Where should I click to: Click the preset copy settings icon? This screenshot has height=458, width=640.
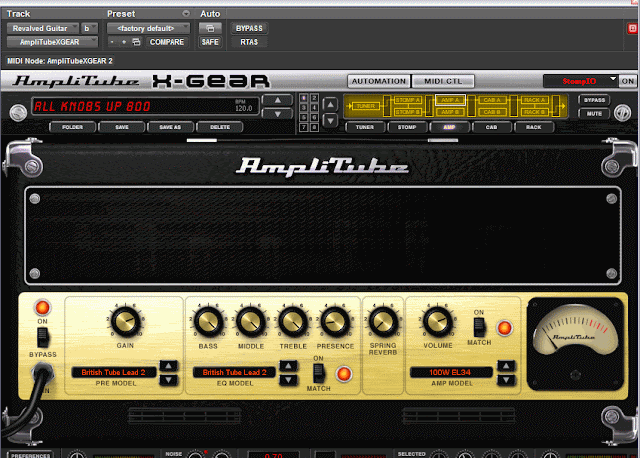pyautogui.click(x=136, y=42)
